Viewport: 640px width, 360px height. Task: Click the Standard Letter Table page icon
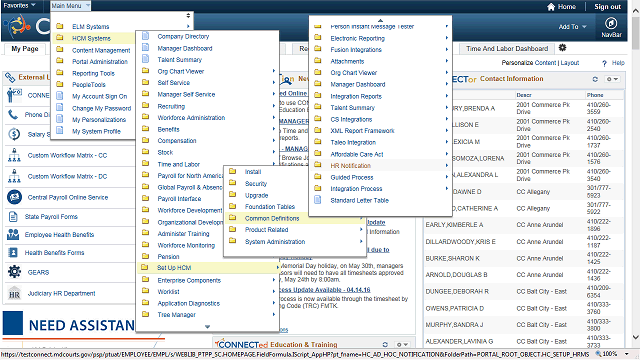(x=318, y=200)
